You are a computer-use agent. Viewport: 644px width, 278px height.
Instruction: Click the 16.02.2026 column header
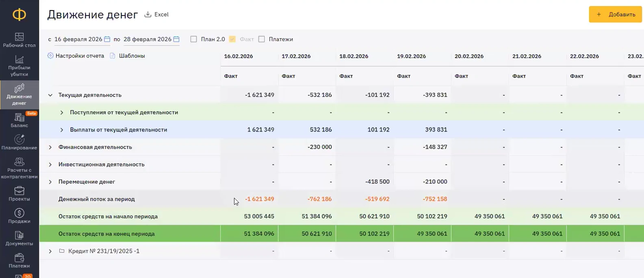click(239, 56)
